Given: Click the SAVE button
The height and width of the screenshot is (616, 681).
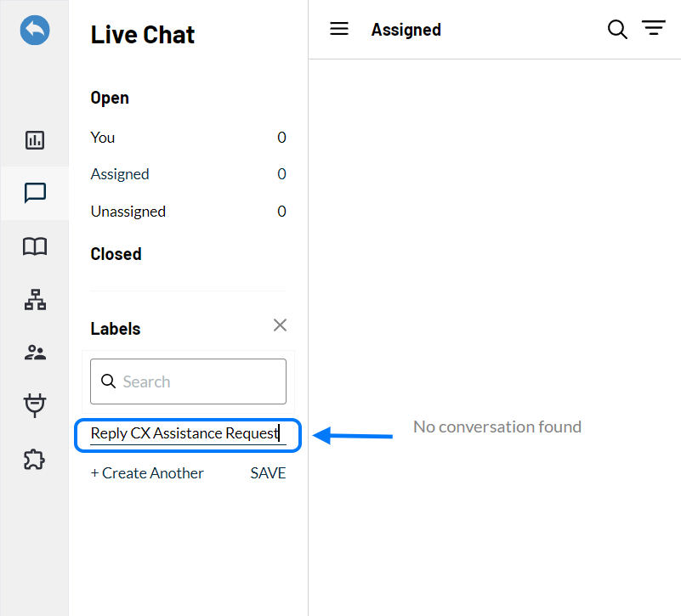Looking at the screenshot, I should [x=268, y=472].
